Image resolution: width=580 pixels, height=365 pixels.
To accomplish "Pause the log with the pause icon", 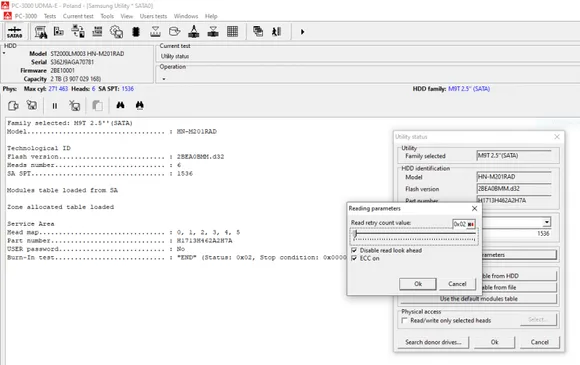I will (55, 106).
